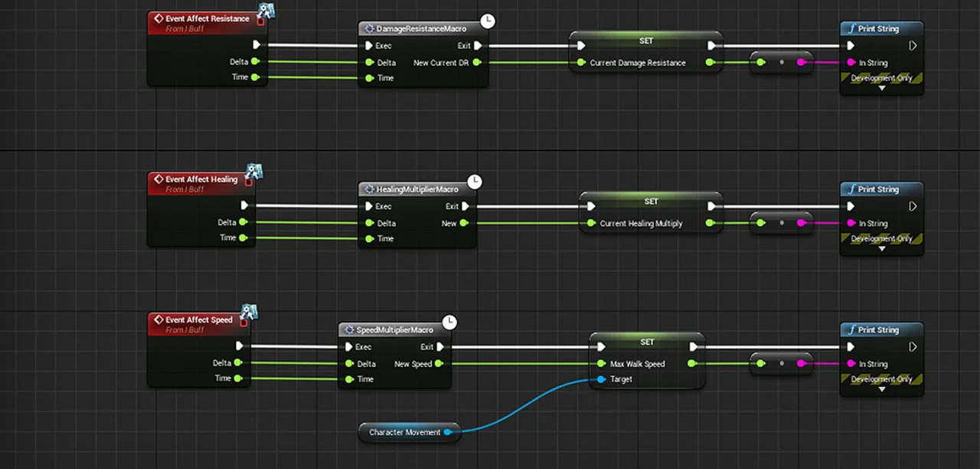This screenshot has height=469, width=980.
Task: Click the Max Walk Speed input pin
Action: tap(601, 364)
